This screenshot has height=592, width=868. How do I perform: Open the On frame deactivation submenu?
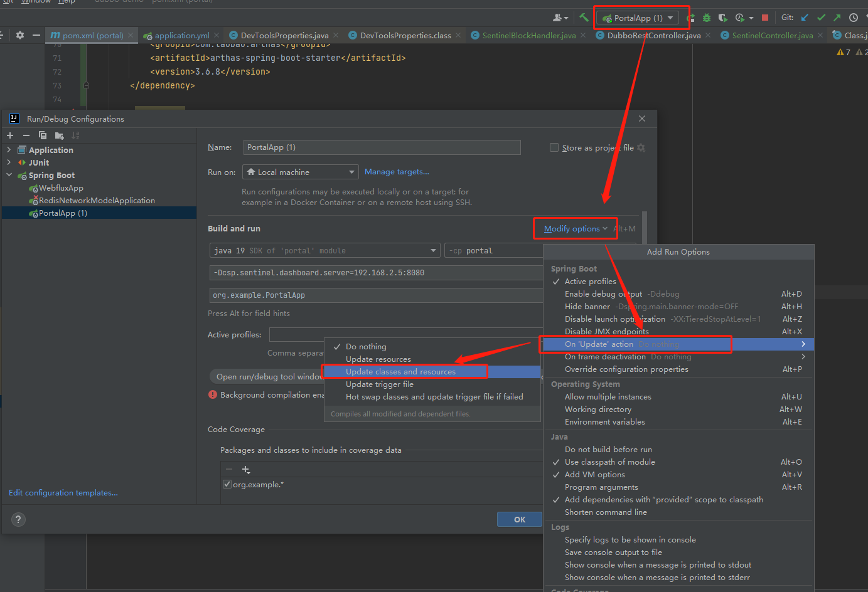(678, 357)
